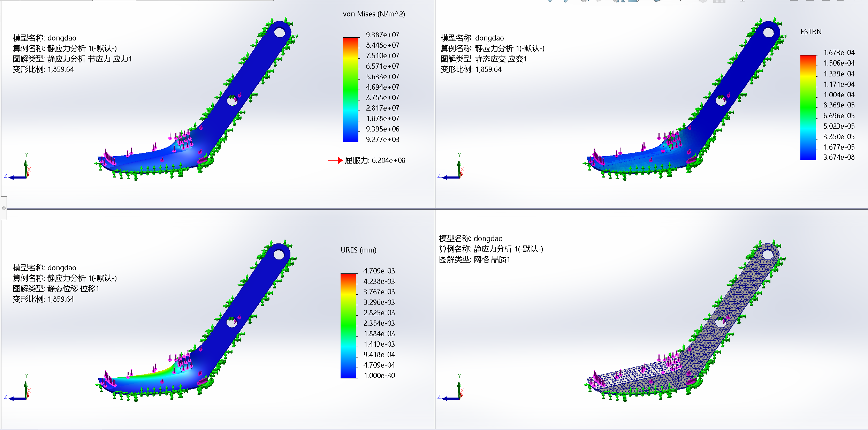Click the XYZ triad in the displacement plot viewport
The image size is (868, 430).
[18, 388]
